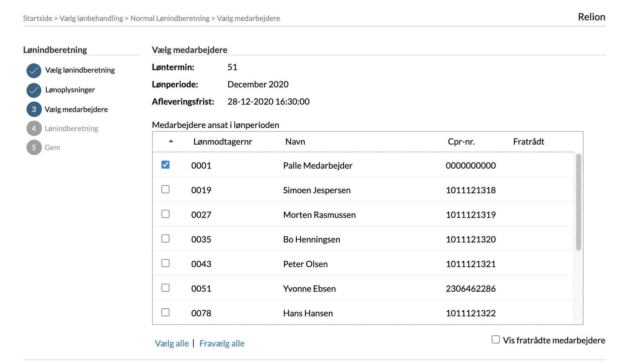631x364 pixels.
Task: Click the Løntermin value 51
Action: pyautogui.click(x=232, y=67)
